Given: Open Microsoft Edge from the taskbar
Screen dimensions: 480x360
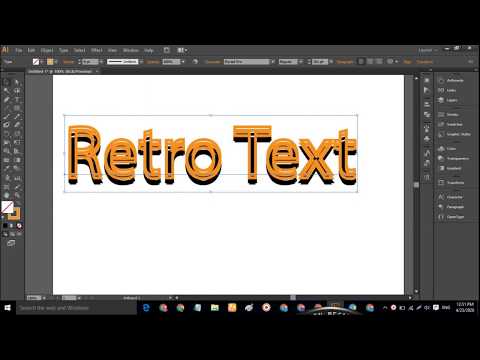Looking at the screenshot, I should pos(146,308).
